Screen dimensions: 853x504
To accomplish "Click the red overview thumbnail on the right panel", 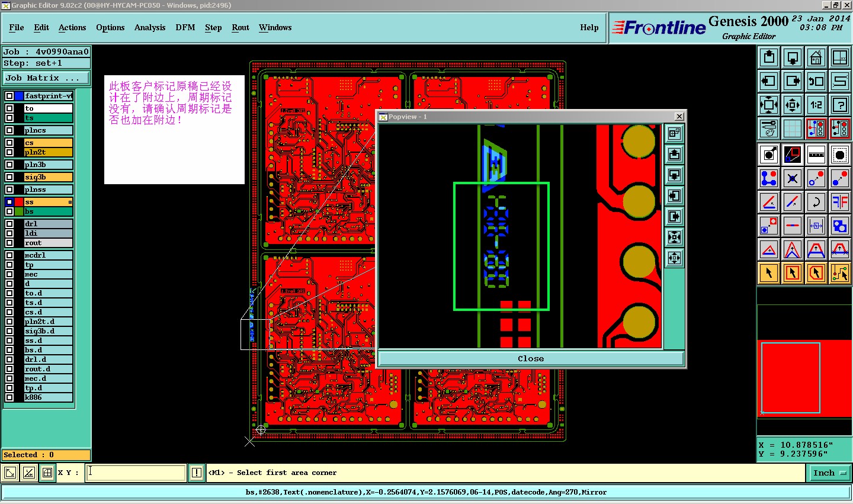I will 804,378.
